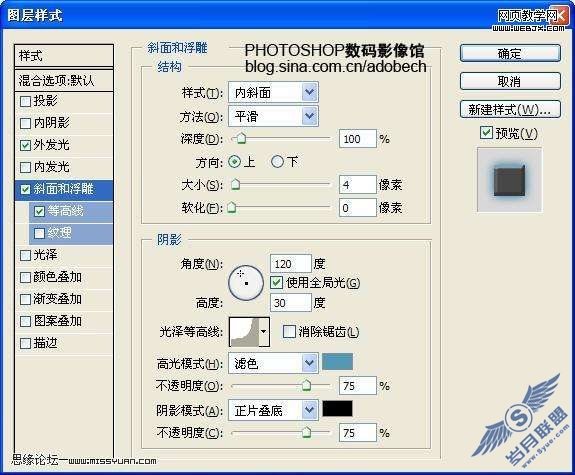Click the 高度 altitude field showing 30
Image resolution: width=575 pixels, height=475 pixels.
click(291, 303)
